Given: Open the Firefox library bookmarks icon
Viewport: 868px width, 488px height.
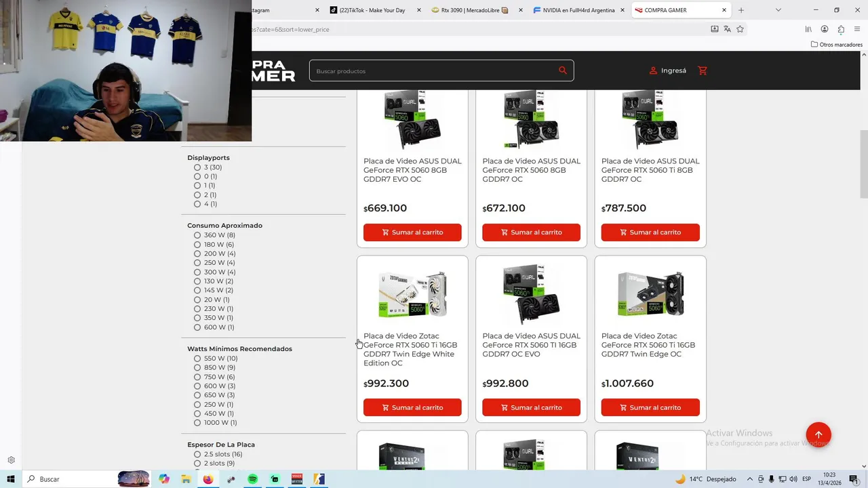Looking at the screenshot, I should click(x=808, y=29).
